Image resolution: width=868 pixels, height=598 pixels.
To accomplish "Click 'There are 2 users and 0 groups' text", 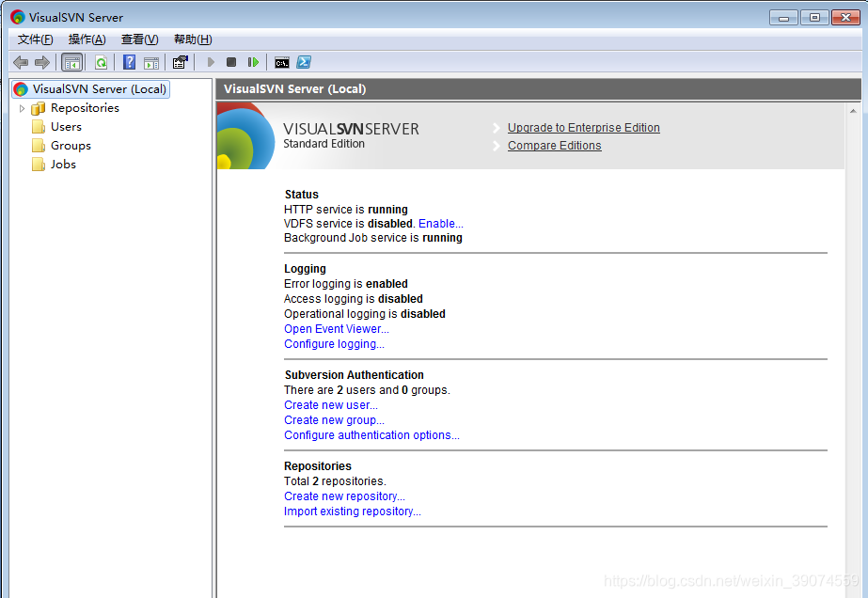I will [x=367, y=390].
